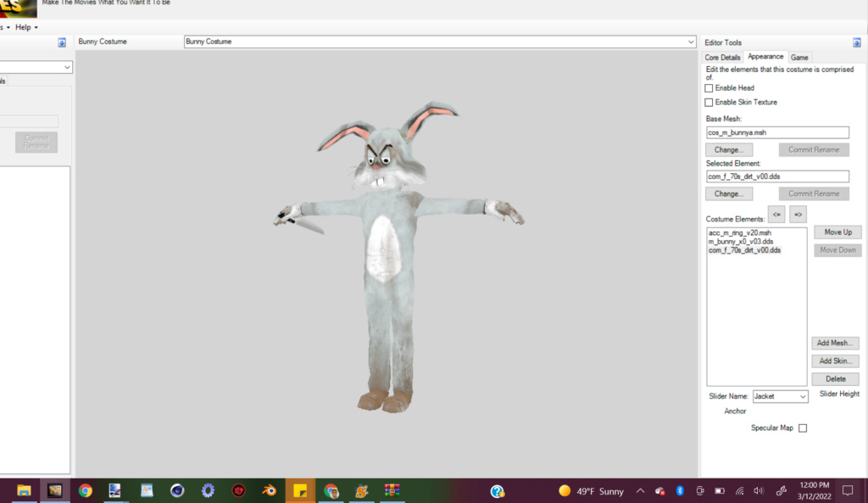Click the Add Mesh button
The height and width of the screenshot is (503, 868).
coord(835,344)
